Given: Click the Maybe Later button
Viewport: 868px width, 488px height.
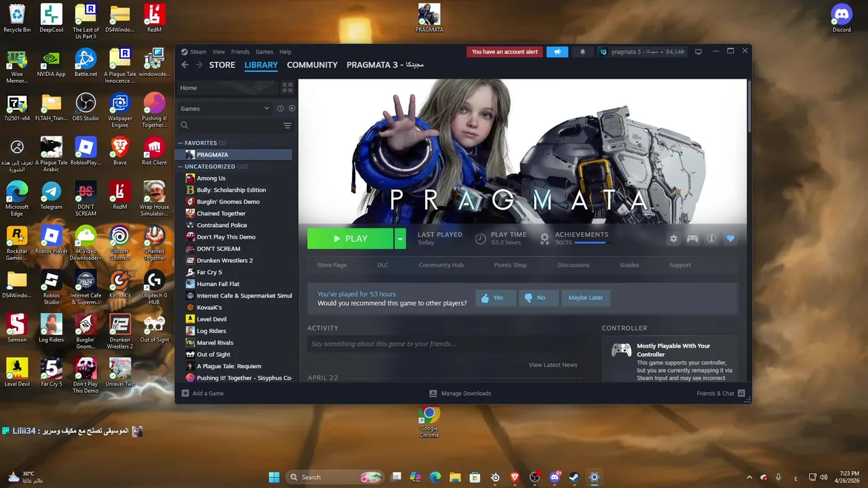Looking at the screenshot, I should (586, 298).
